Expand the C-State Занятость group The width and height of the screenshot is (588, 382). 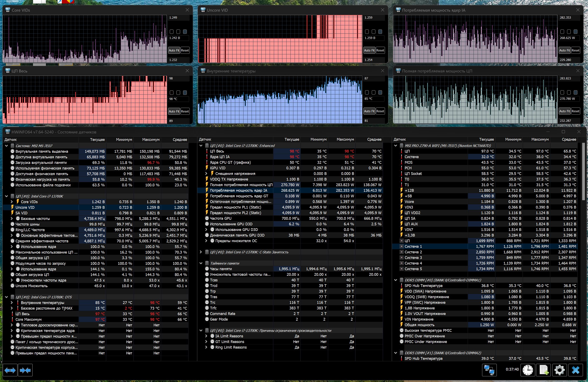pos(201,252)
